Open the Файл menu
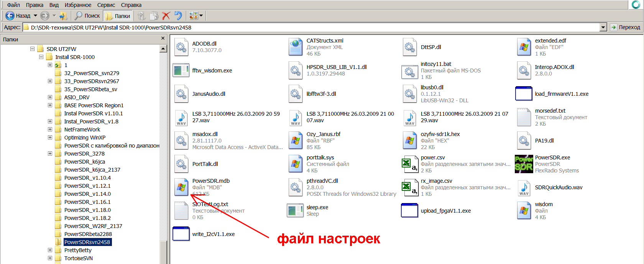The width and height of the screenshot is (644, 264). tap(13, 5)
